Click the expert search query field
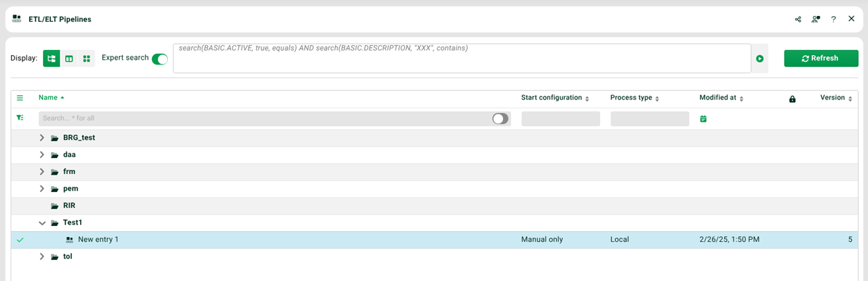The width and height of the screenshot is (868, 281). 462,58
